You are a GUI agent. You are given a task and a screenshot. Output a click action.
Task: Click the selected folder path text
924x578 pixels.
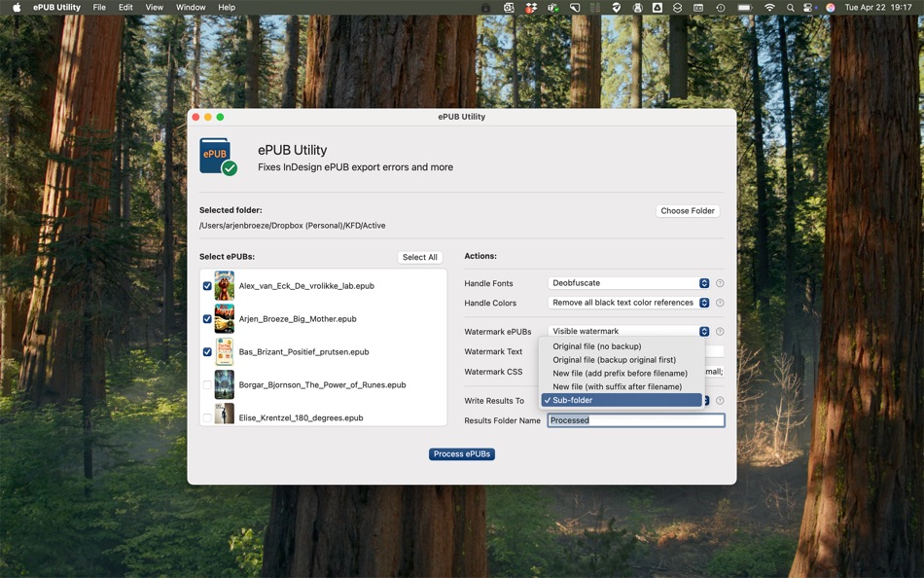(x=293, y=226)
